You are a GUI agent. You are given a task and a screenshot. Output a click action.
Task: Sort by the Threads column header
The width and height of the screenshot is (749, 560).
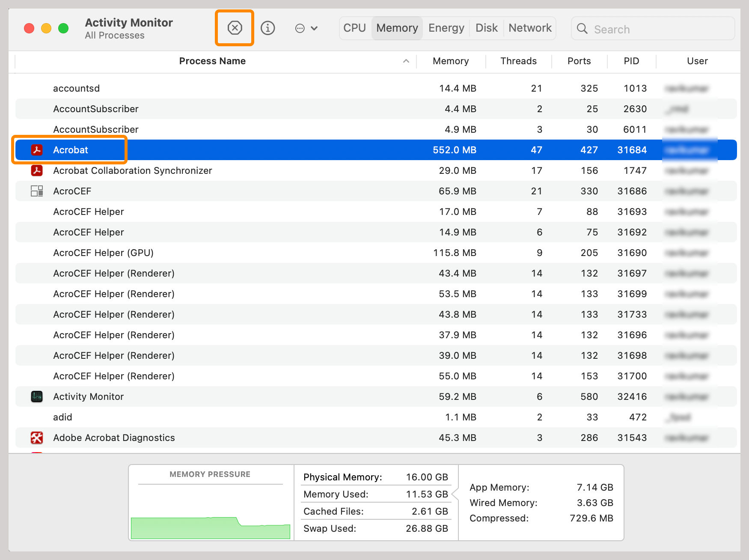point(518,61)
